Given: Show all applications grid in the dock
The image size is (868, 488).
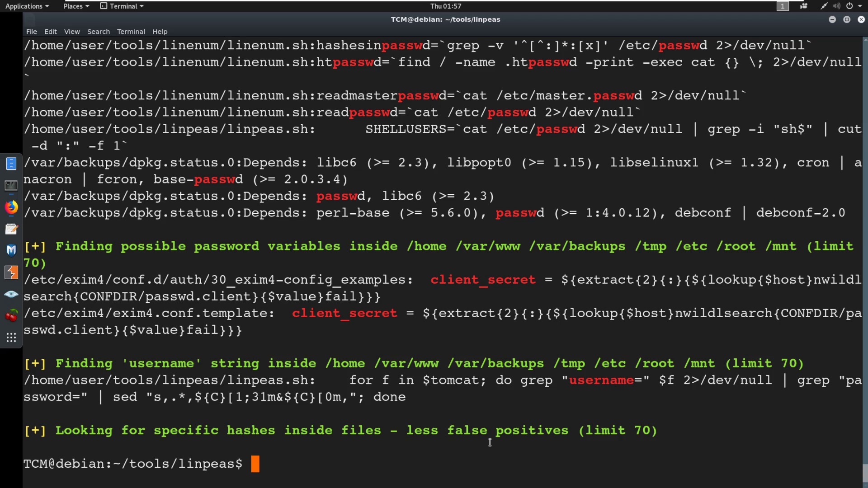Looking at the screenshot, I should coord(11,338).
